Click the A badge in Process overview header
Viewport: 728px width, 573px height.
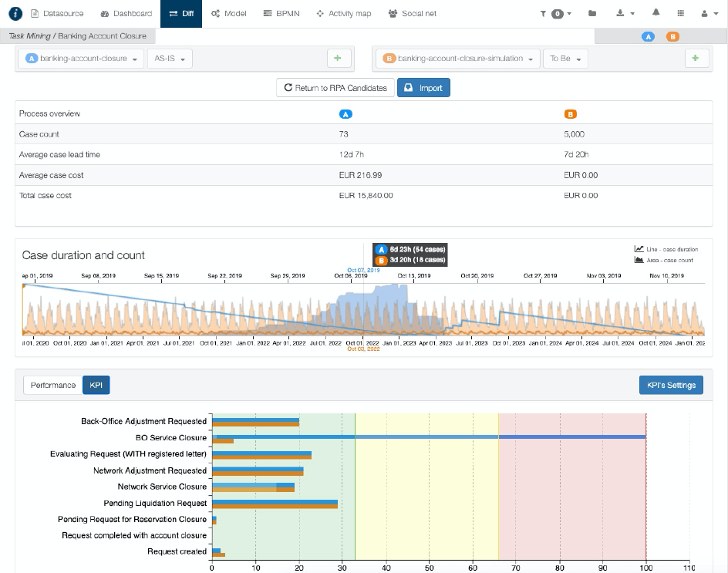345,114
